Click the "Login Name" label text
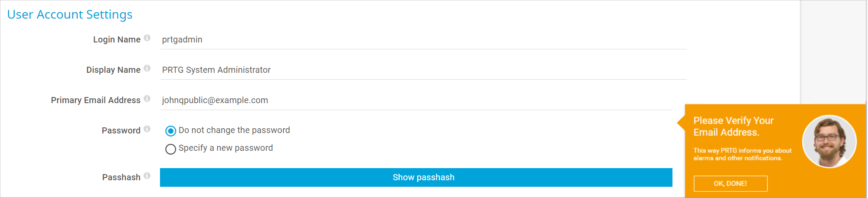 coord(117,40)
